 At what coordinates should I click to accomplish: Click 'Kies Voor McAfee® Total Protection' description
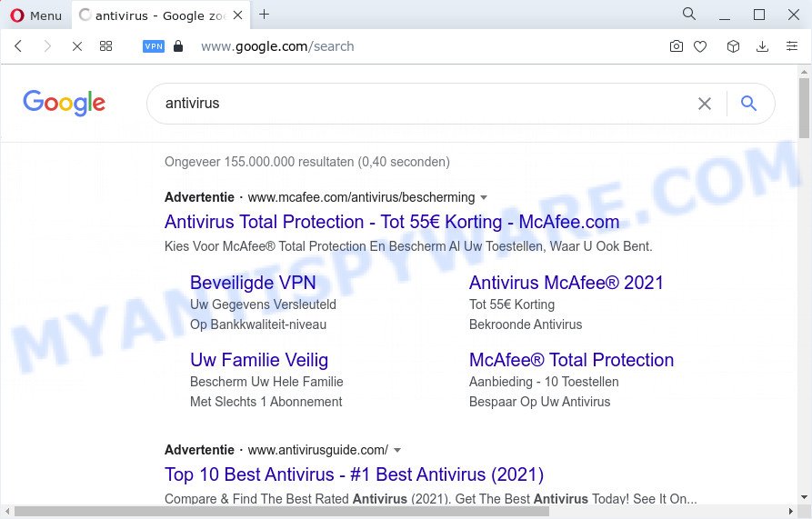tap(408, 246)
